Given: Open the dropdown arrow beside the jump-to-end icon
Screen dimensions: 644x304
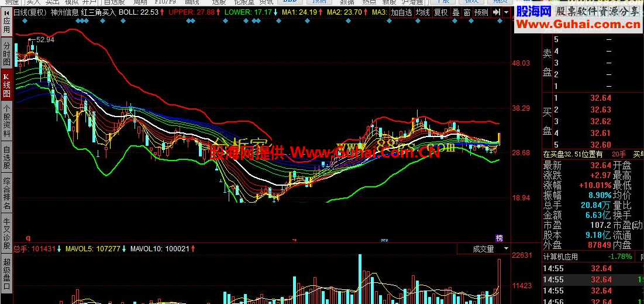Looking at the screenshot, I should point(506,12).
